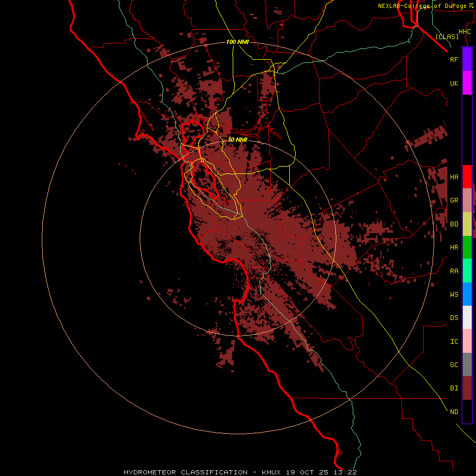Click the 'KMUX' radar site identifier
Viewport: 476px width, 476px height.
[x=272, y=472]
